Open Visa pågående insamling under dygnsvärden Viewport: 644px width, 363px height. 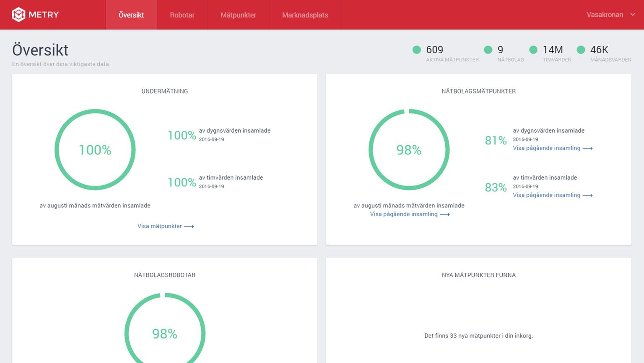coord(553,148)
